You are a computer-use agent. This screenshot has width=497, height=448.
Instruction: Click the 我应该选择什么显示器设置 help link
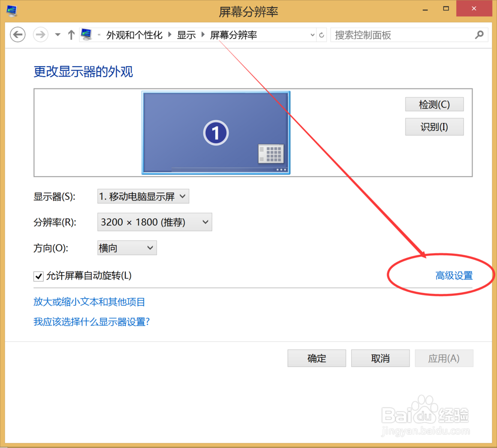91,322
